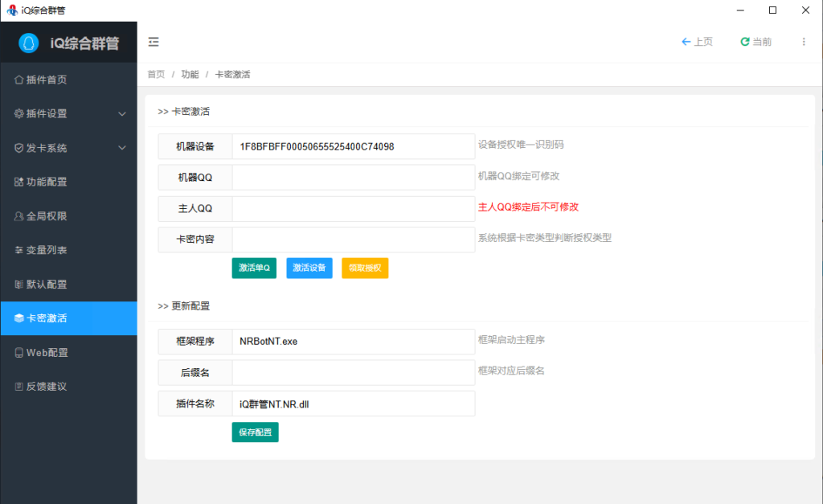Click the 框架对应后缀名 hint text
Image resolution: width=823 pixels, height=504 pixels.
[511, 371]
